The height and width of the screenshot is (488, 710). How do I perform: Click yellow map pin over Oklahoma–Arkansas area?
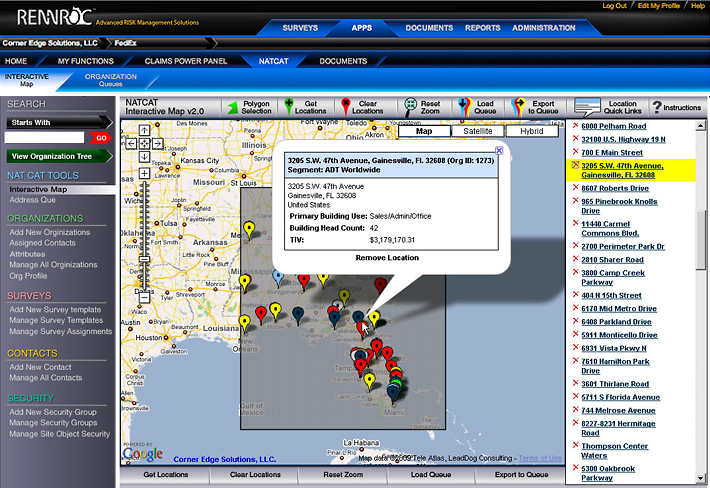(249, 229)
